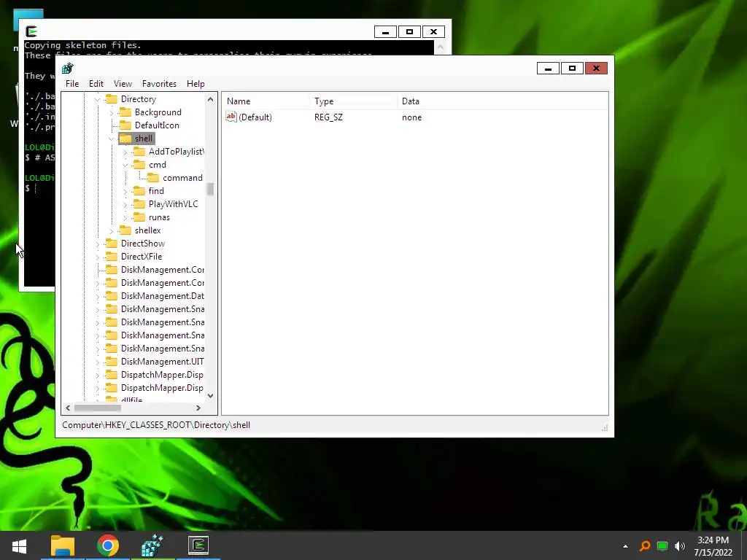Open Google Chrome from the taskbar
The width and height of the screenshot is (747, 560).
pos(108,545)
